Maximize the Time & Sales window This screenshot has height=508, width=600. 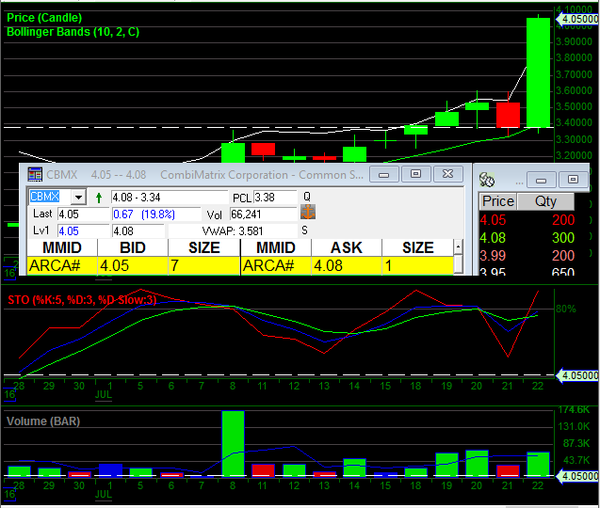(x=572, y=179)
